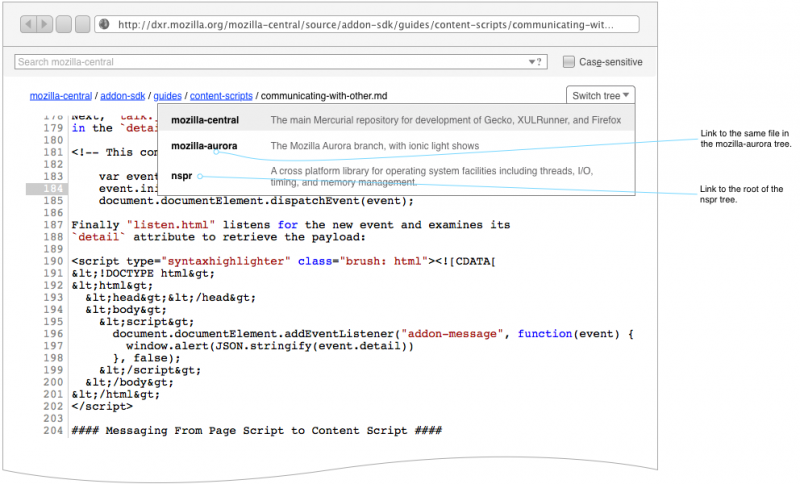Click the "listen.html" string on line 187

click(x=171, y=225)
